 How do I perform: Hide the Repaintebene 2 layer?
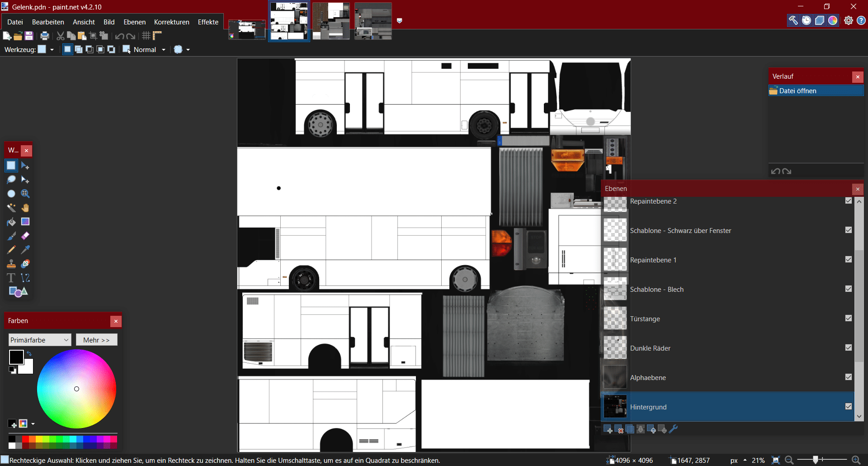tap(849, 201)
